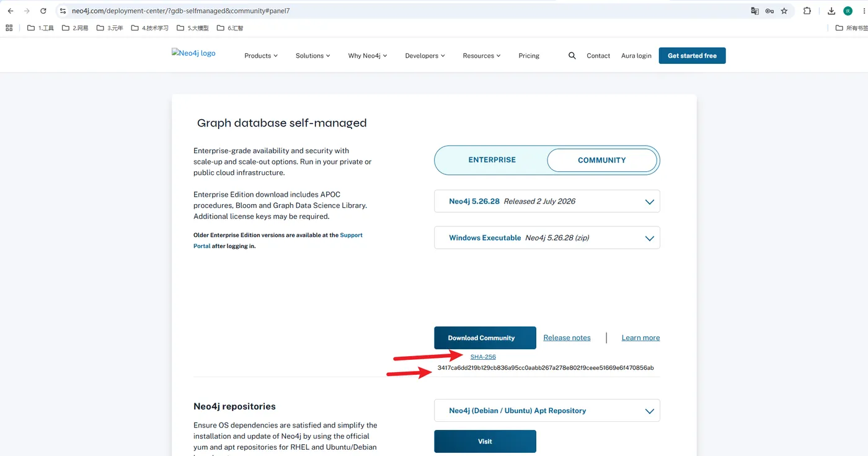Viewport: 868px width, 456px height.
Task: Bookmark this page with the star
Action: (x=784, y=11)
